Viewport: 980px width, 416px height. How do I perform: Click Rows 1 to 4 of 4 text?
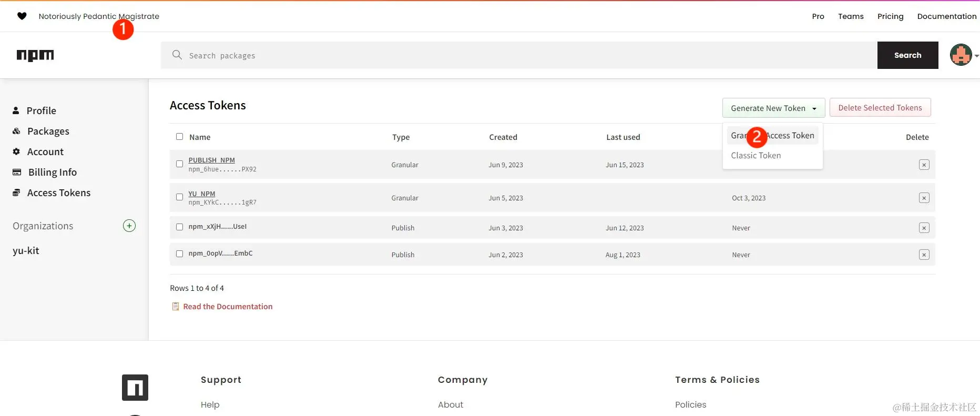pos(197,288)
